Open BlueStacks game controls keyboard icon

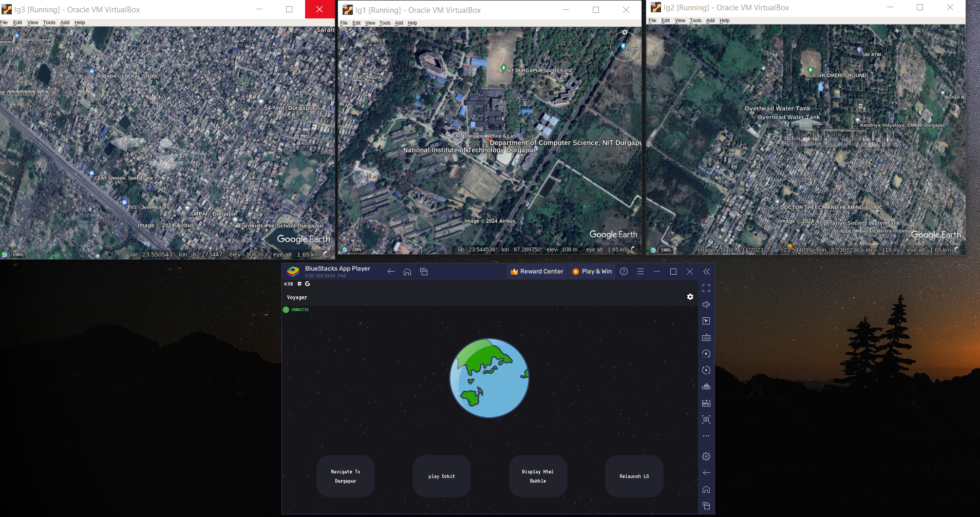click(x=706, y=337)
